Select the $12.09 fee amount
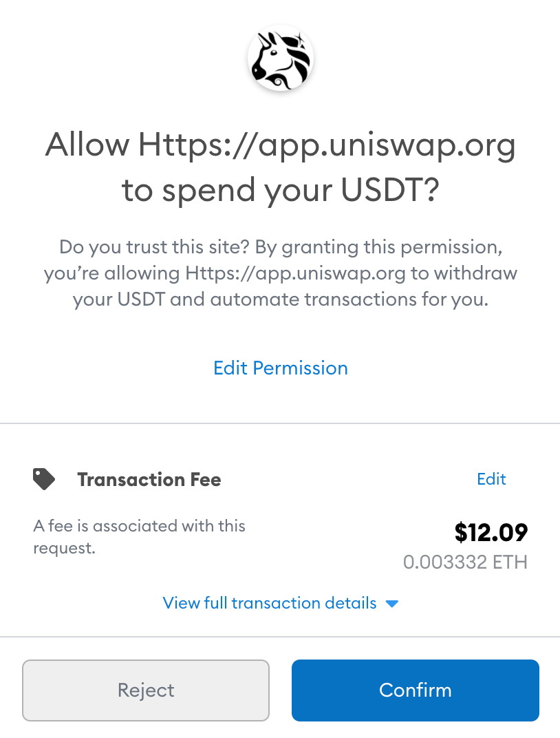 tap(491, 532)
